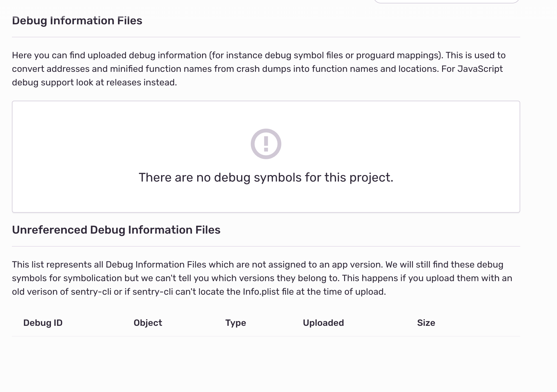Click 'old verison of sentry-cli' in the paragraph
This screenshot has width=557, height=392.
click(x=61, y=292)
